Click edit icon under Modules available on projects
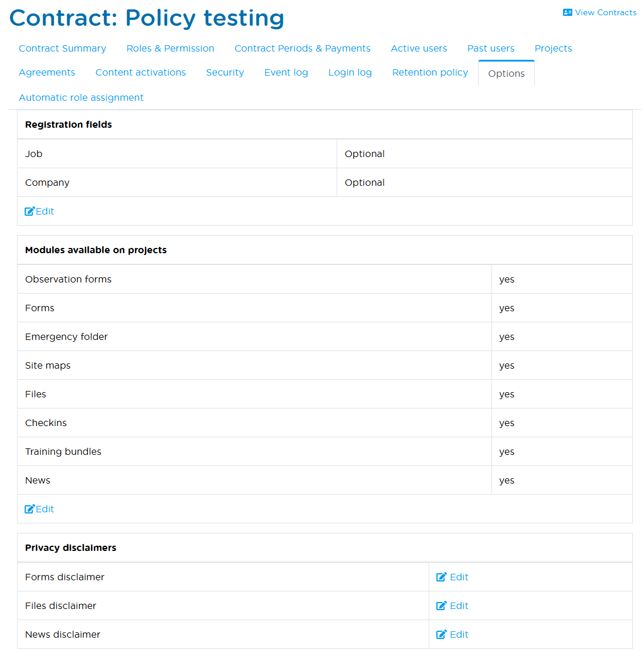This screenshot has width=644, height=660. (29, 509)
